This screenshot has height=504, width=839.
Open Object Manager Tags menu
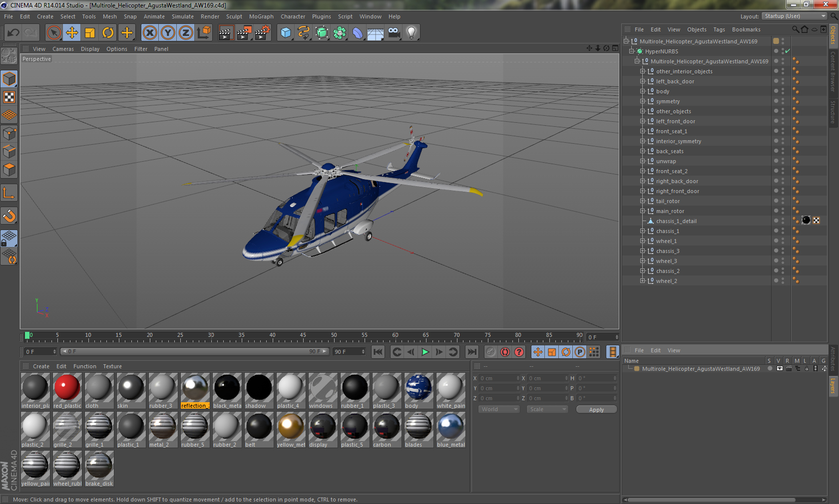coord(719,29)
